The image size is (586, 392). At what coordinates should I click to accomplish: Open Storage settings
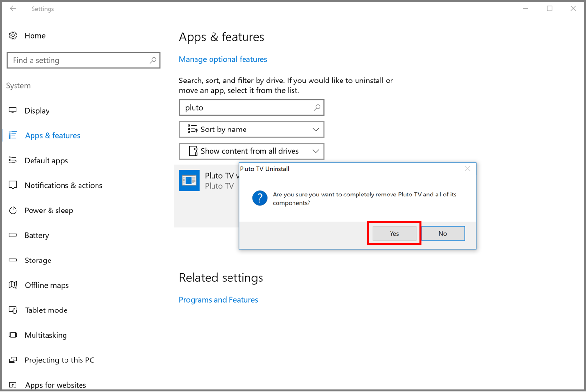pyautogui.click(x=38, y=261)
